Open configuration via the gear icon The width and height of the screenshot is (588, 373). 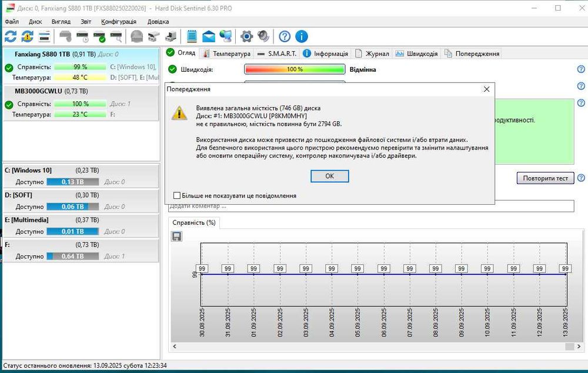pos(246,36)
